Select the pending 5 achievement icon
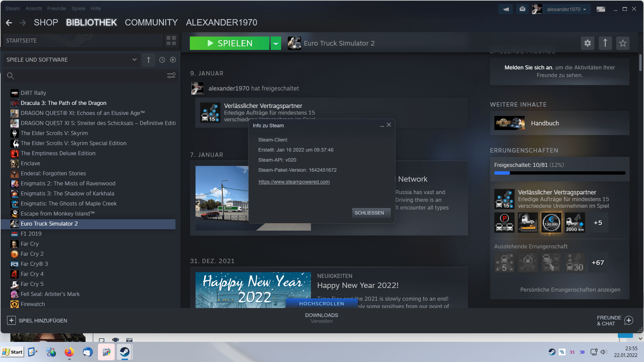The height and width of the screenshot is (362, 644). coord(504,262)
